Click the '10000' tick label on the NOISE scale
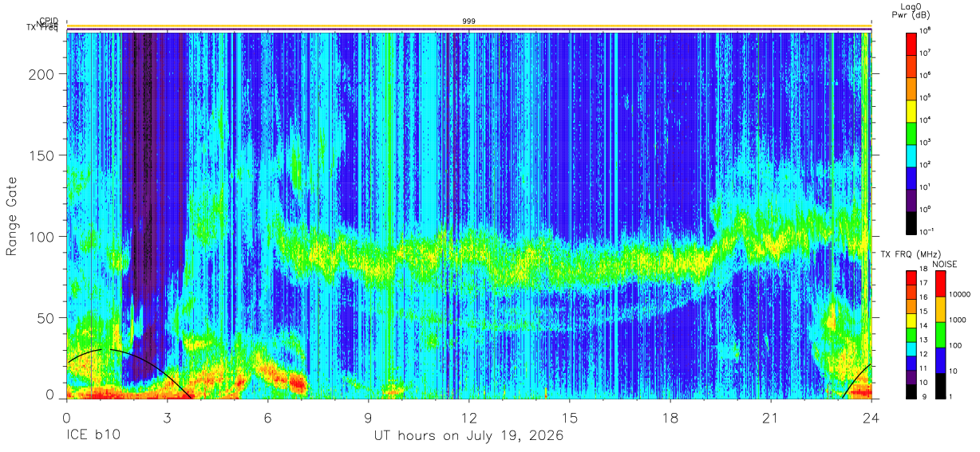This screenshot has width=980, height=452. click(x=960, y=295)
